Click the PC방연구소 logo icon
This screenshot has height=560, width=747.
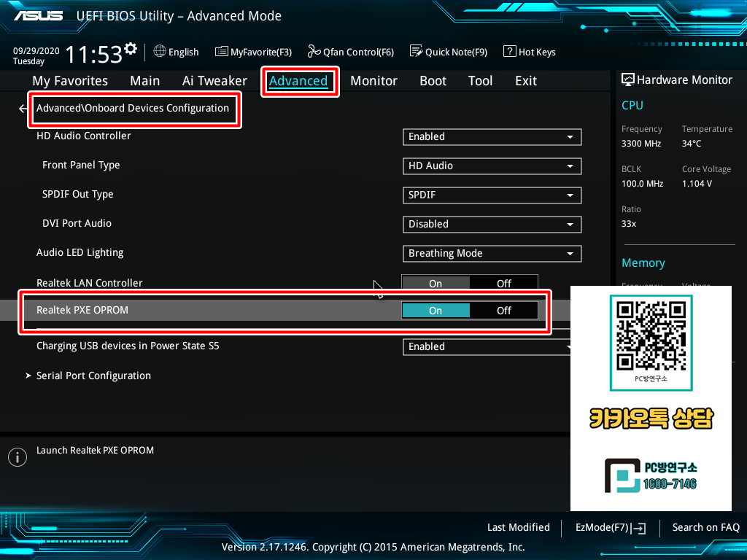[x=622, y=475]
